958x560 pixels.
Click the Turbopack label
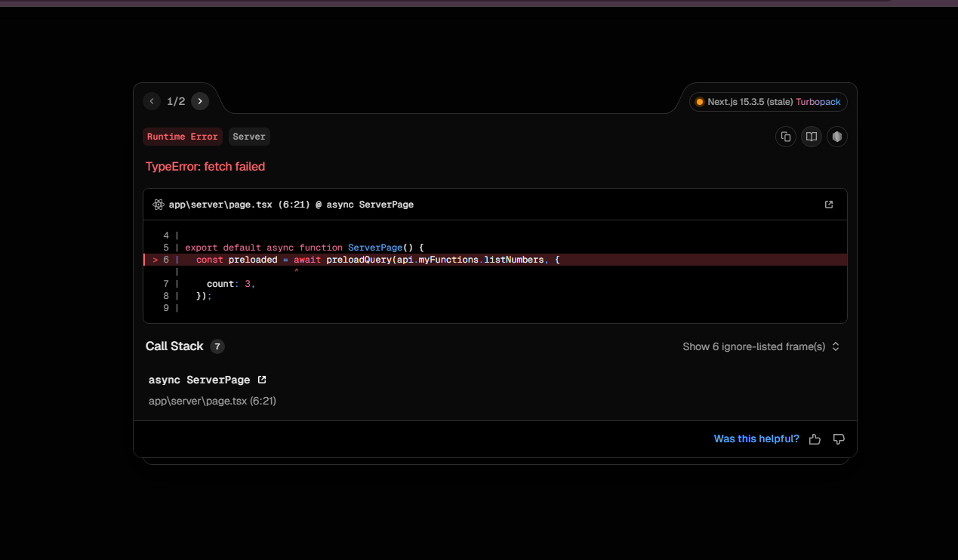pyautogui.click(x=818, y=102)
